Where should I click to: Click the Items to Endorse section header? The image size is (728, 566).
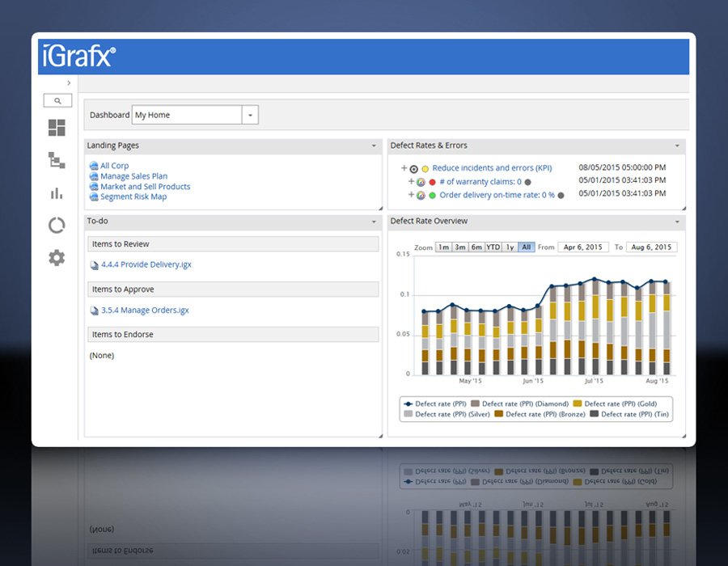[233, 335]
